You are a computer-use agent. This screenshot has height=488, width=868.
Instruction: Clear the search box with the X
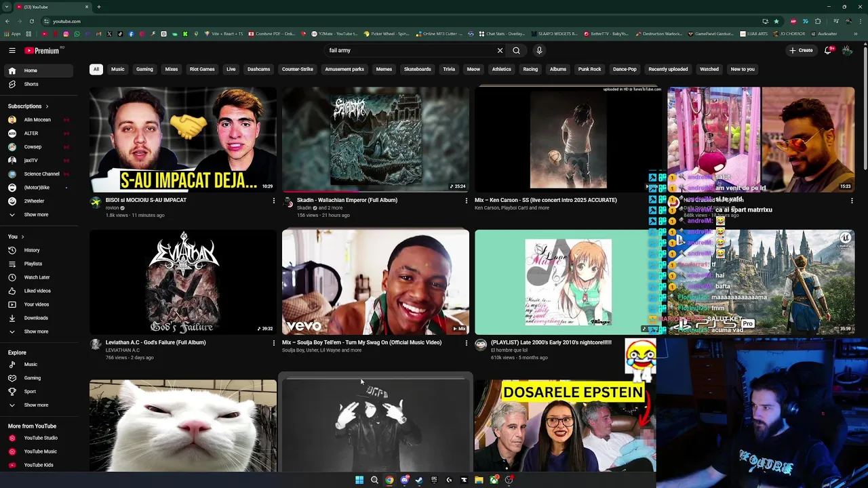point(500,50)
